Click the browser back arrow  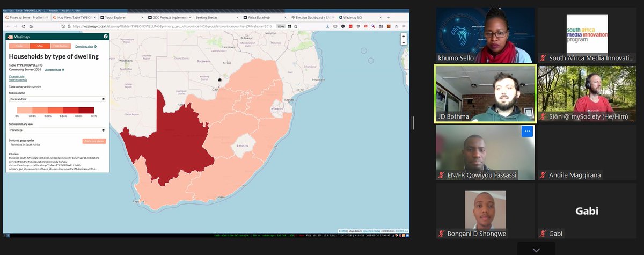click(8, 26)
